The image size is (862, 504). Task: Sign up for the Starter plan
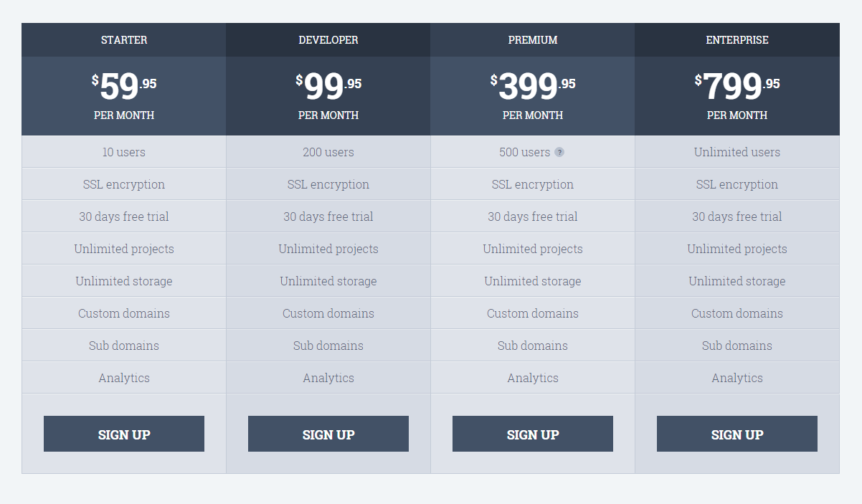[x=124, y=434]
